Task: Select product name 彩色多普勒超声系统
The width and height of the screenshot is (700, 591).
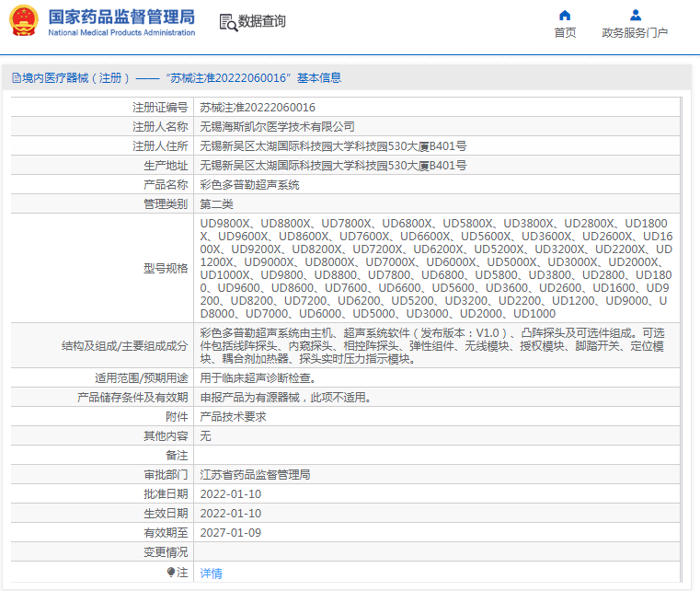Action: tap(249, 184)
